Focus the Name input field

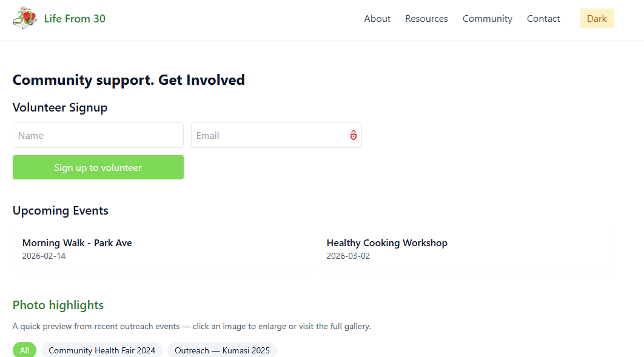point(98,135)
